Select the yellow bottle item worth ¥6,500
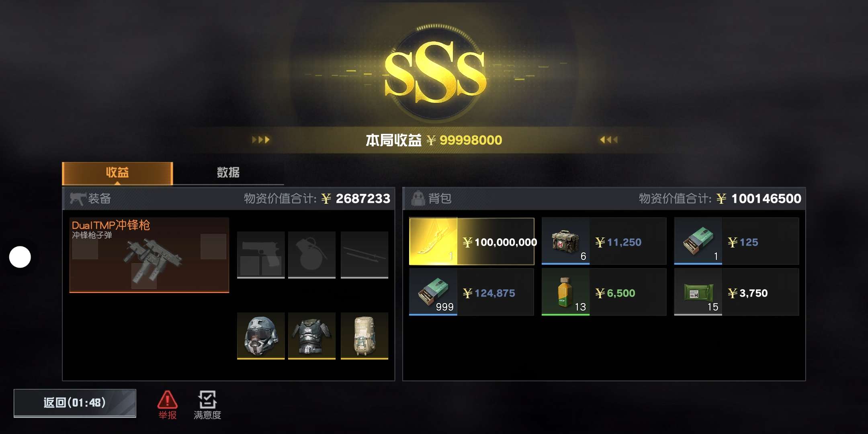Screen dimensions: 868x434 (x=604, y=292)
